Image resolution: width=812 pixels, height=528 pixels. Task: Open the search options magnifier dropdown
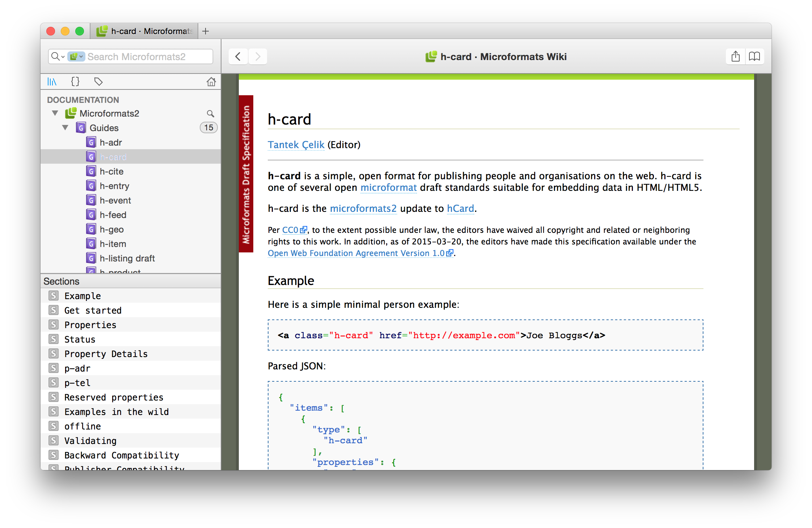[58, 56]
